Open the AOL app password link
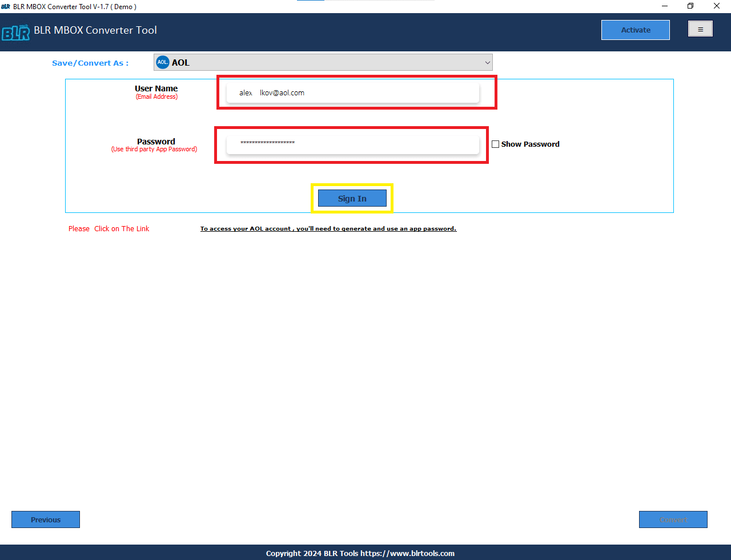This screenshot has width=731, height=560. coord(328,229)
